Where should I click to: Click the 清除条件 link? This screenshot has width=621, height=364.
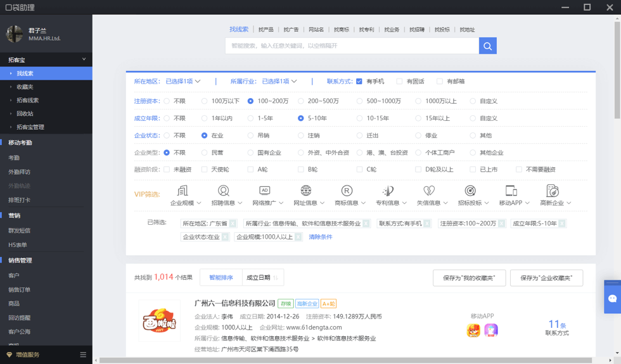coord(320,237)
